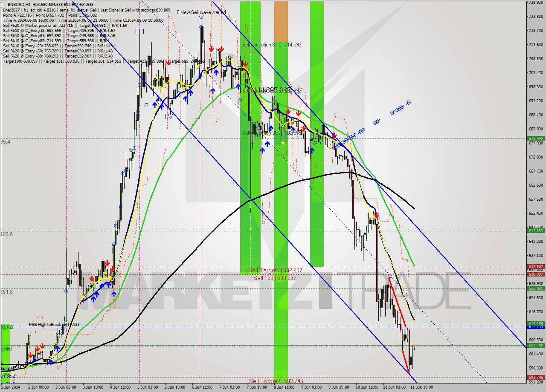Click the 713.630 price axis label
This screenshot has width=546, height=392.
coord(536,45)
